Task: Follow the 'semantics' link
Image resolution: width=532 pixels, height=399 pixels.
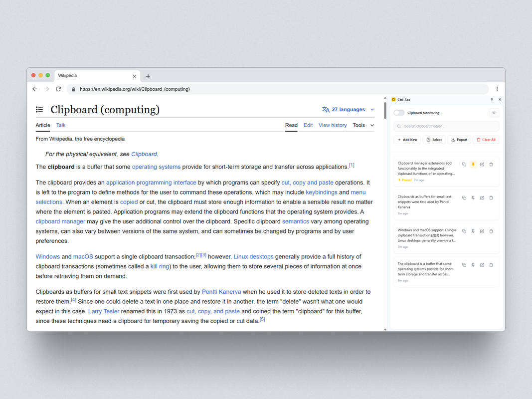Action: [x=296, y=221]
